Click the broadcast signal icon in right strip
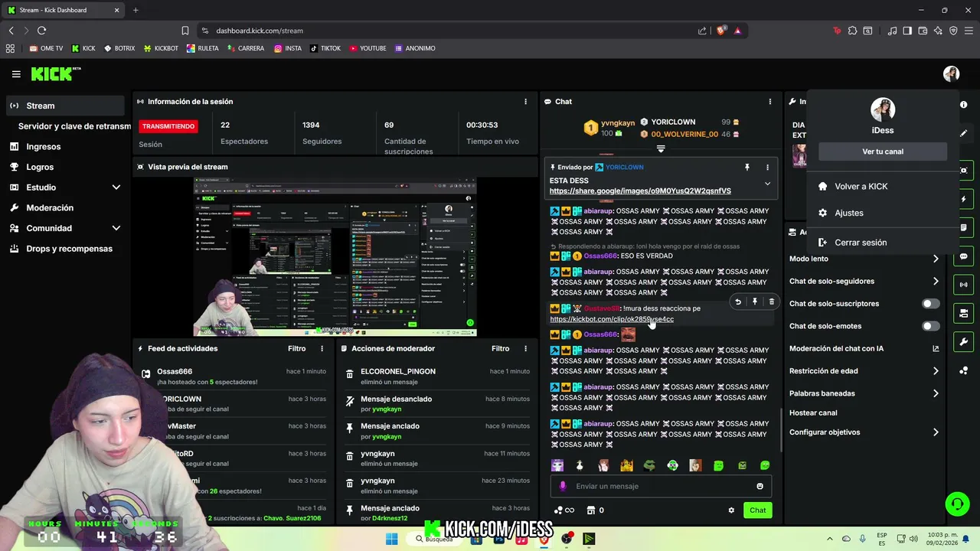Screen dimensions: 980x551 click(x=964, y=285)
